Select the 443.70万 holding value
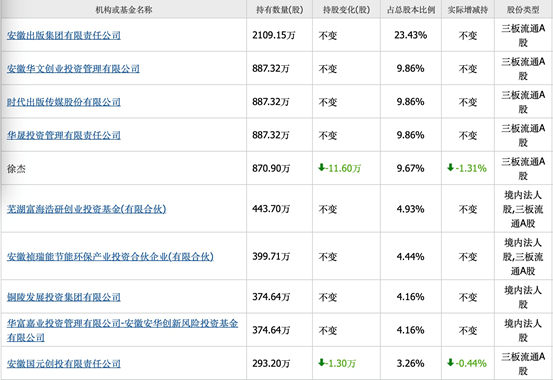The width and height of the screenshot is (553, 380). pos(271,209)
